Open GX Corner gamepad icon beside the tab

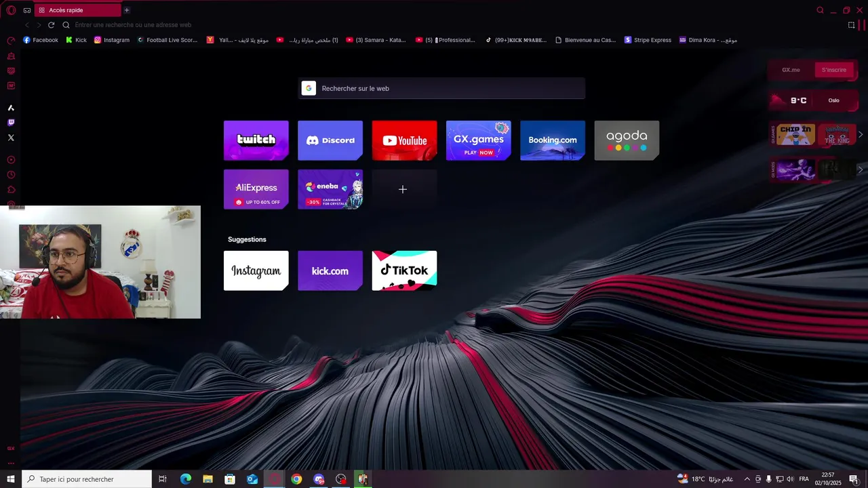(26, 10)
